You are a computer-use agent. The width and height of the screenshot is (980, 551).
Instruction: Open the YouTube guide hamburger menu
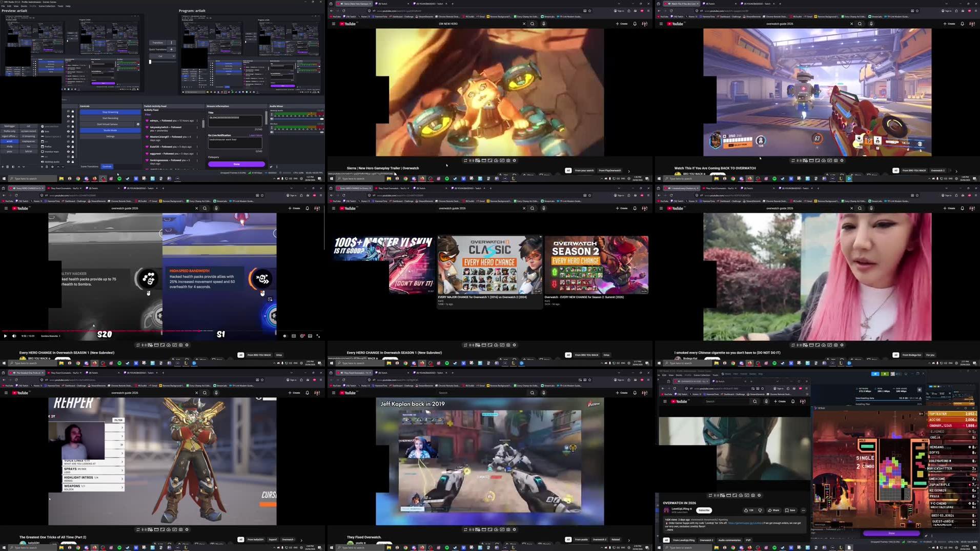coord(334,24)
